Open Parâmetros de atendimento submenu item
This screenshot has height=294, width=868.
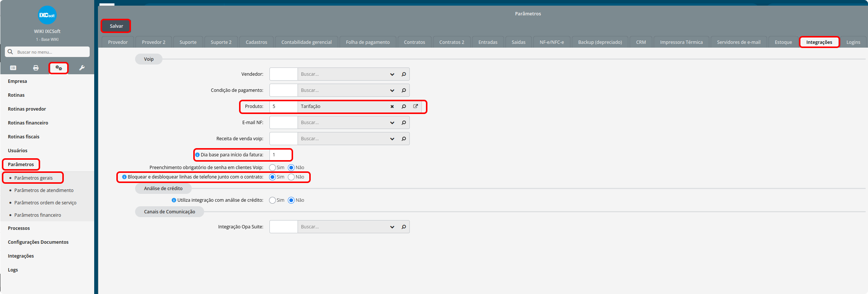click(x=44, y=190)
